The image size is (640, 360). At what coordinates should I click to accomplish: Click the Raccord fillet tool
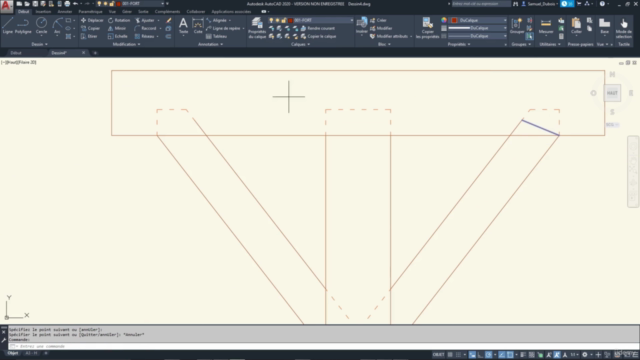(145, 28)
